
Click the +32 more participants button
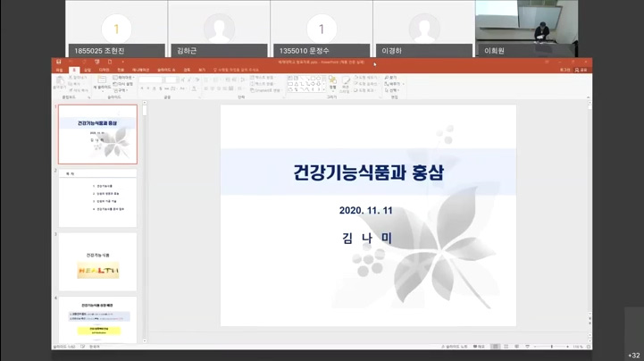click(633, 355)
